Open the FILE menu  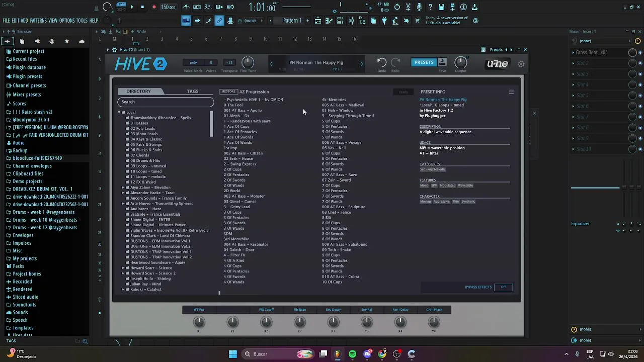[6, 21]
